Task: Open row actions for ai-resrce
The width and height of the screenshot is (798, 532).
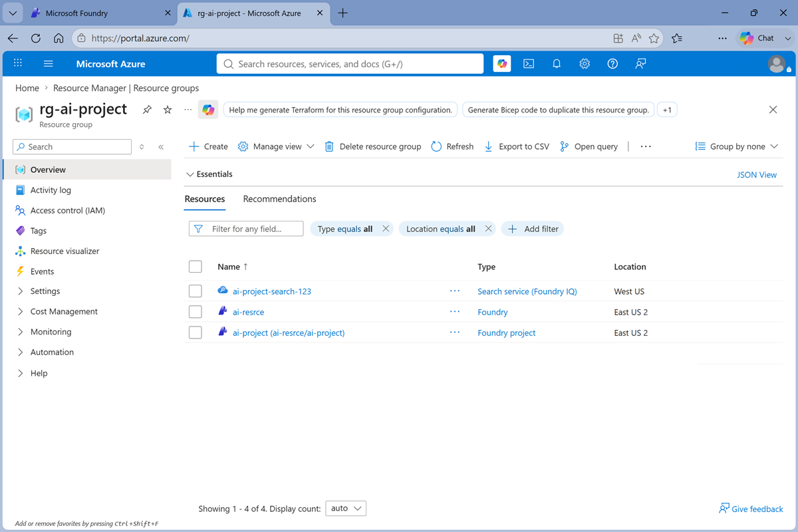Action: (x=455, y=312)
